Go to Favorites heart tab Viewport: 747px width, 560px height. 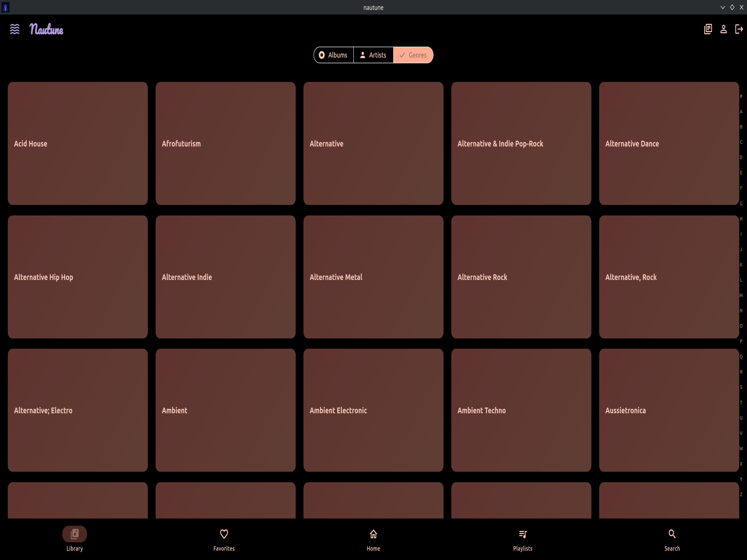pyautogui.click(x=224, y=539)
